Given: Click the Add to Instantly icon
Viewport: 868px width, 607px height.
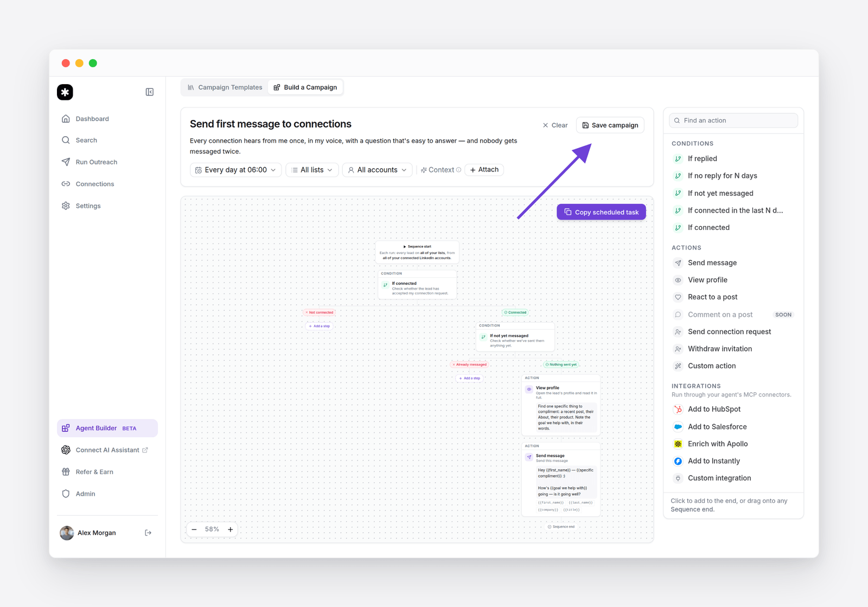Looking at the screenshot, I should (678, 461).
